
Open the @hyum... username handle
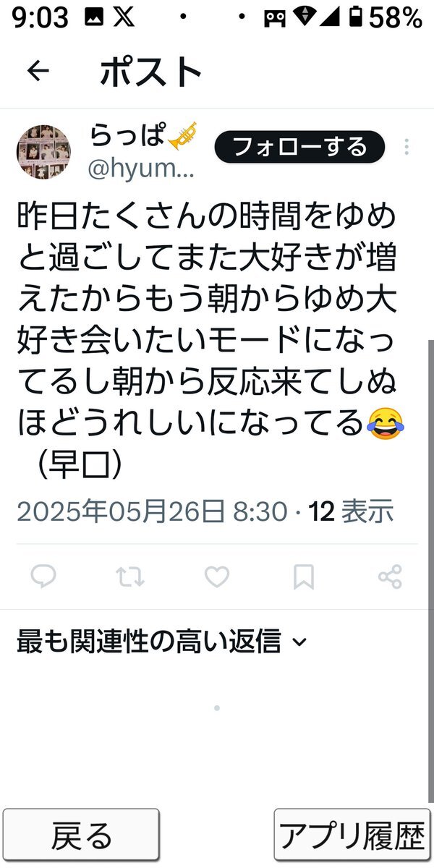click(x=141, y=170)
